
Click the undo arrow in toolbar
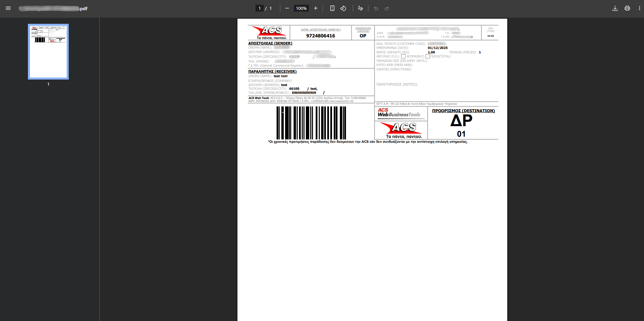click(x=376, y=8)
